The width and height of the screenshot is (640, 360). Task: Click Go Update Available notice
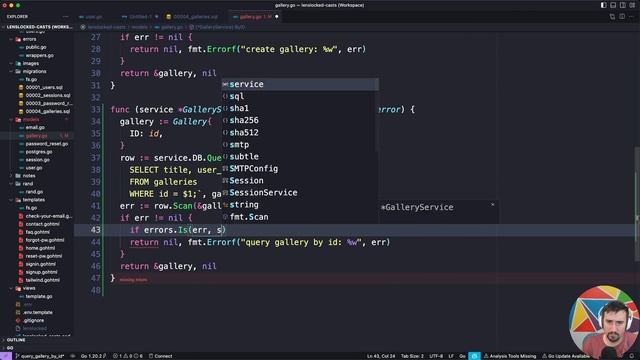click(566, 356)
